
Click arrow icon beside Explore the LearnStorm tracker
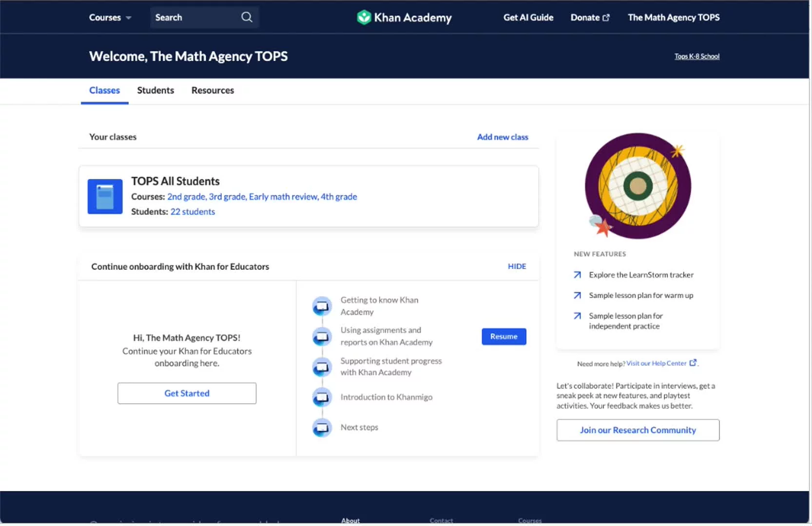578,275
